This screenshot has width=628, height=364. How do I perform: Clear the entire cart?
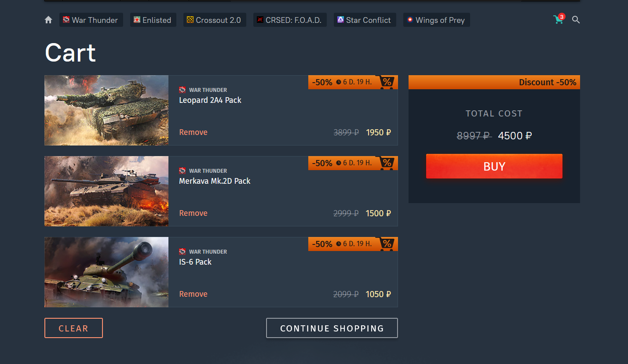click(73, 328)
